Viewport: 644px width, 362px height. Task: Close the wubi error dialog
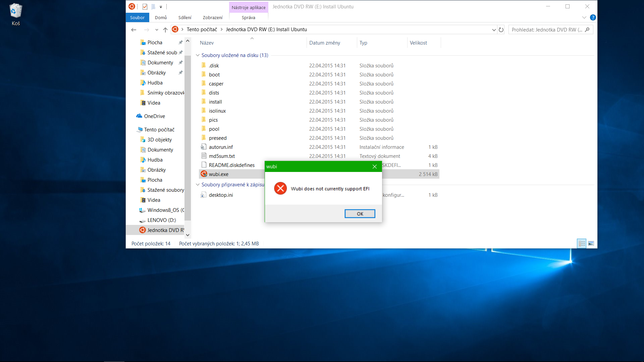(x=375, y=167)
